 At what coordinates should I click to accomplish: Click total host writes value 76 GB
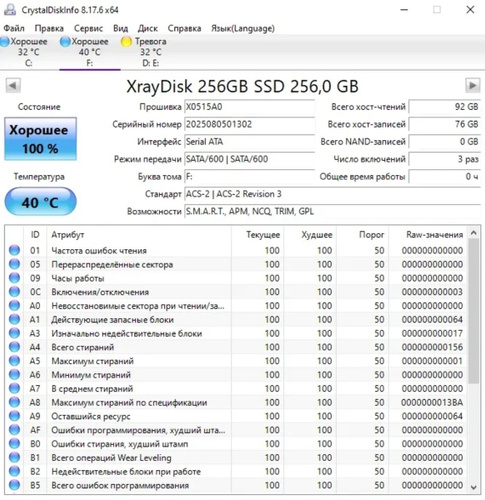click(x=444, y=124)
